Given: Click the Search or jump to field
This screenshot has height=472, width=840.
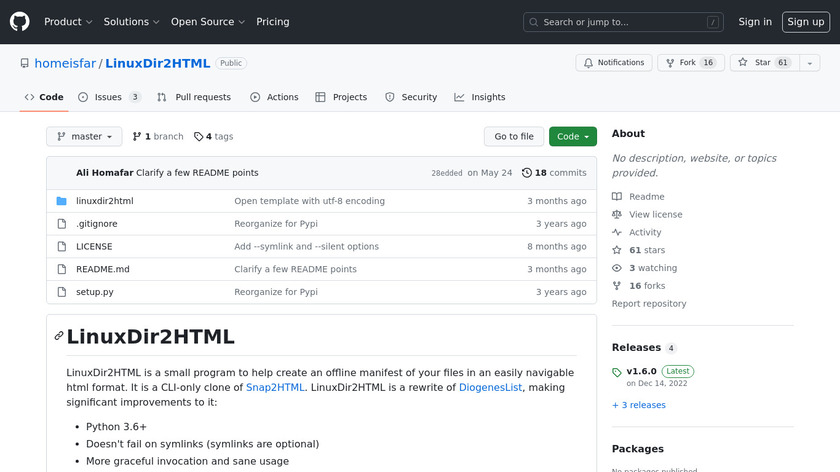Looking at the screenshot, I should click(x=622, y=22).
